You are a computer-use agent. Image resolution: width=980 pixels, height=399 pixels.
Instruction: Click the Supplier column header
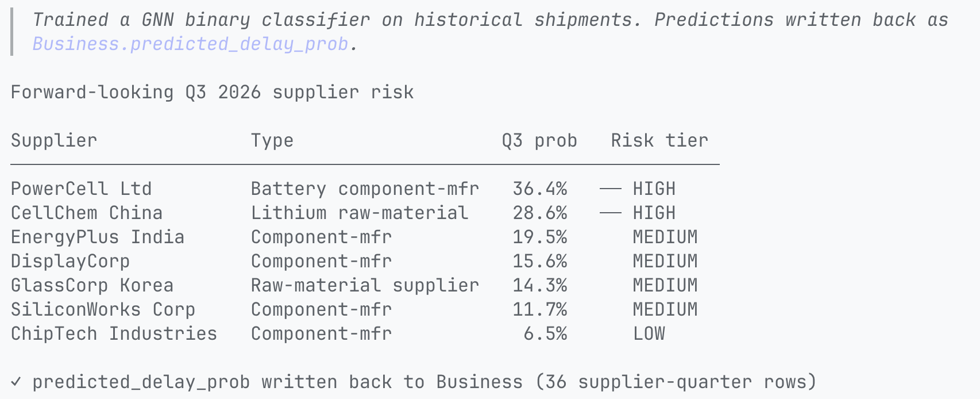point(54,141)
